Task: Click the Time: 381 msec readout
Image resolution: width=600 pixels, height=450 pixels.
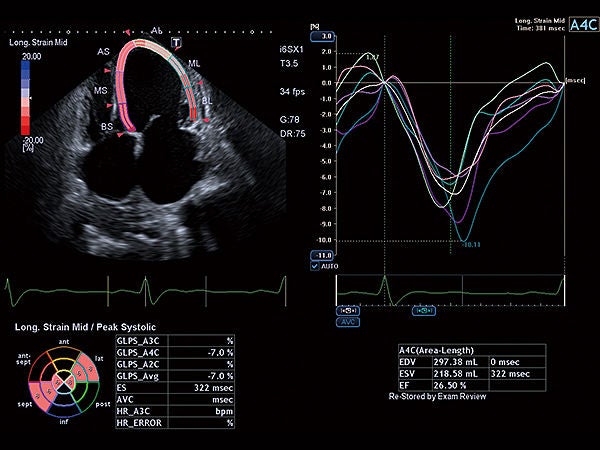Action: (x=540, y=28)
